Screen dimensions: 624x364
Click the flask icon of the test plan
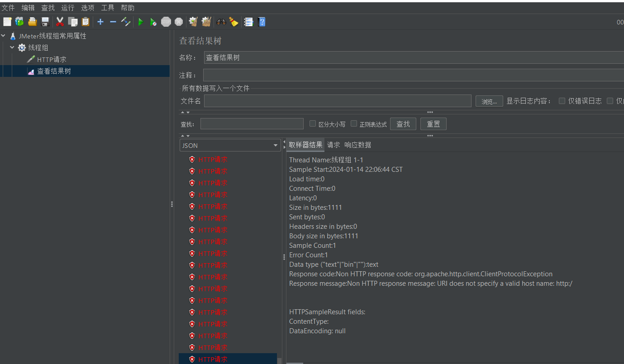click(13, 36)
